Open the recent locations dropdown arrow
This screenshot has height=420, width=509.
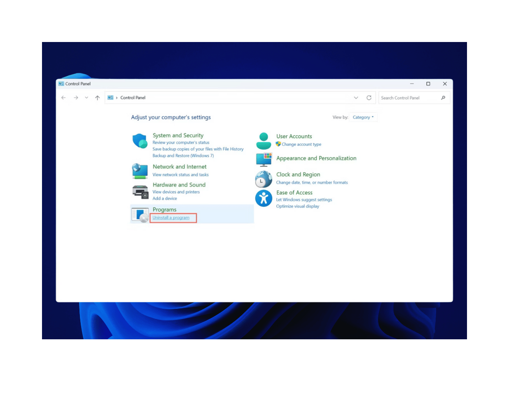(86, 98)
